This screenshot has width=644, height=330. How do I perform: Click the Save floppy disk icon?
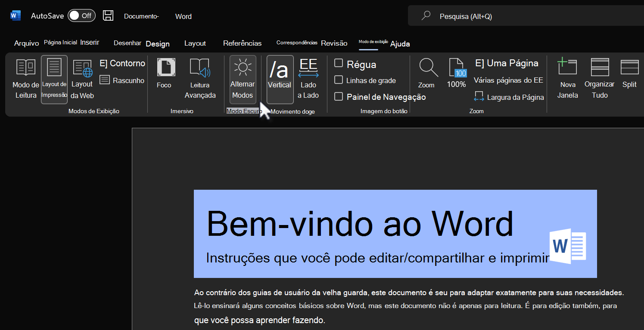point(108,15)
